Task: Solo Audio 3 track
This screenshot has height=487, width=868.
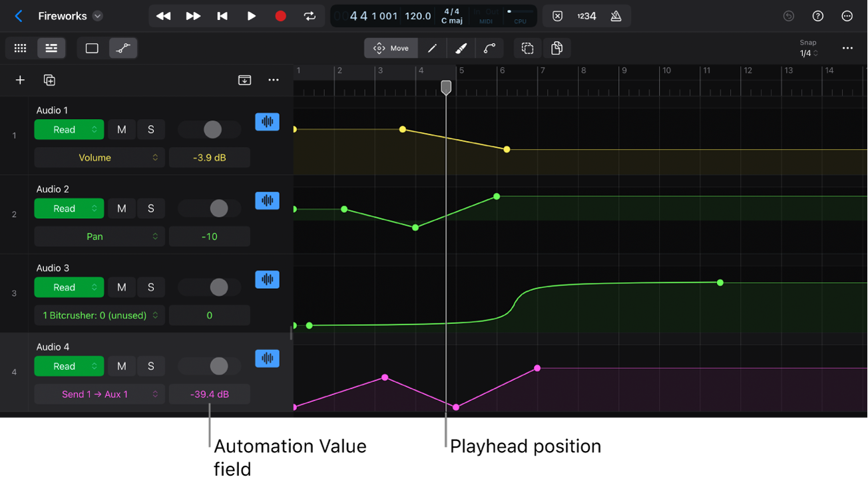Action: [x=151, y=287]
